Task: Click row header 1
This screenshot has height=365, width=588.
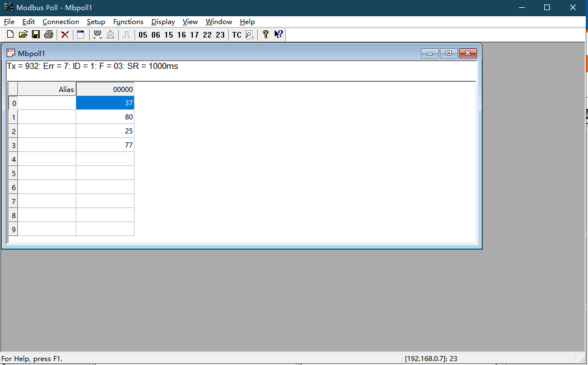Action: click(x=13, y=117)
